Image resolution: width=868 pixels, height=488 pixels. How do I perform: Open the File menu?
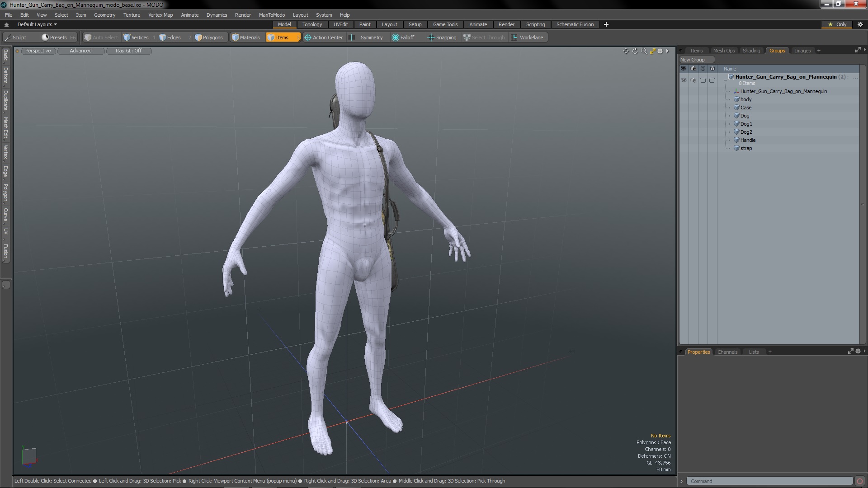pos(9,15)
